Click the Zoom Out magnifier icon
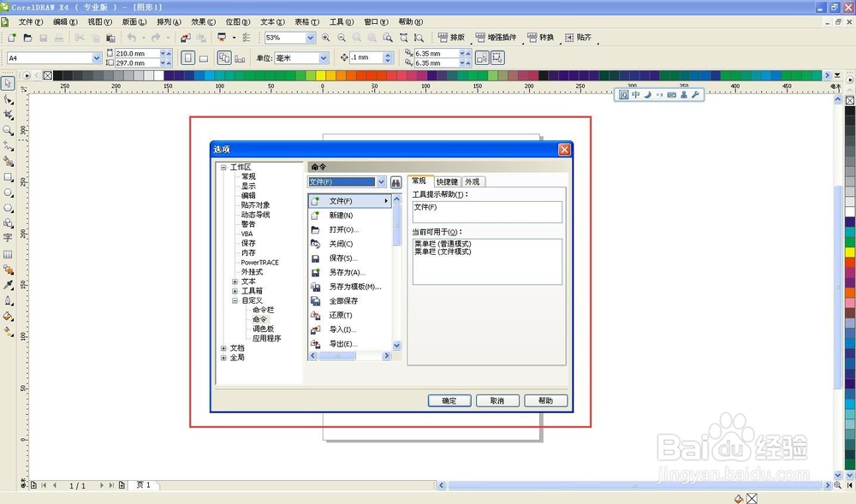The width and height of the screenshot is (856, 504). tap(342, 38)
